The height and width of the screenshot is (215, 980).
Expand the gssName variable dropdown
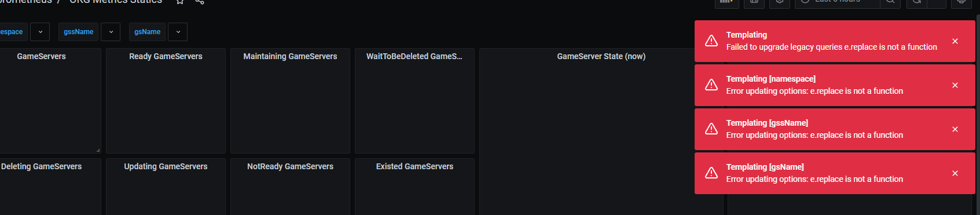coord(111,32)
